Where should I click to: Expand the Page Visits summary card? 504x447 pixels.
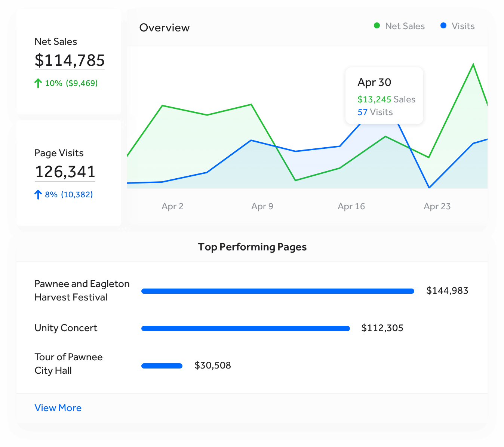tap(69, 173)
